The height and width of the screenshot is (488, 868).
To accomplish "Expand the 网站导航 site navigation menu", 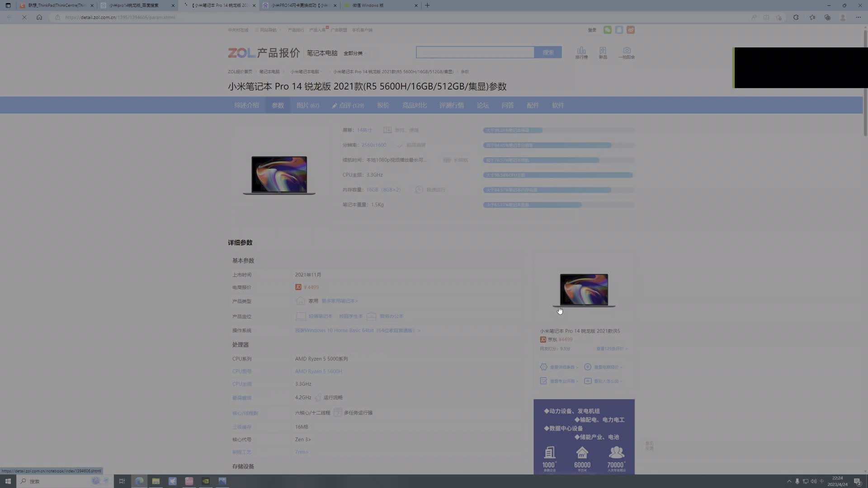I will [x=267, y=30].
